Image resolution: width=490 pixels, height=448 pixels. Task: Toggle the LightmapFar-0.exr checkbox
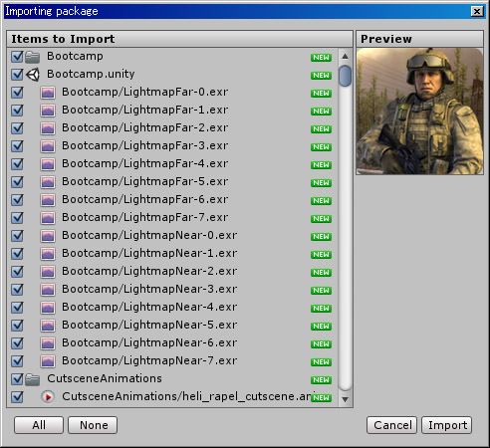pyautogui.click(x=17, y=93)
